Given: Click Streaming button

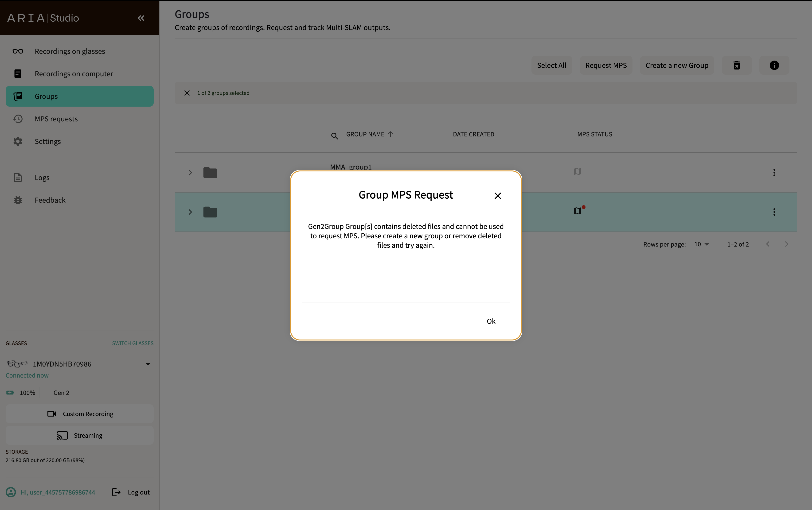Looking at the screenshot, I should click(80, 436).
